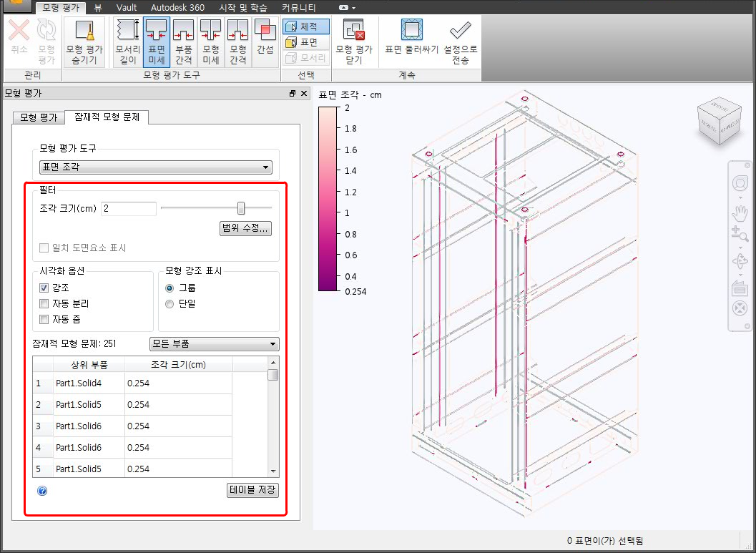Activate the zoom navigation tool
756x553 pixels.
click(x=740, y=234)
